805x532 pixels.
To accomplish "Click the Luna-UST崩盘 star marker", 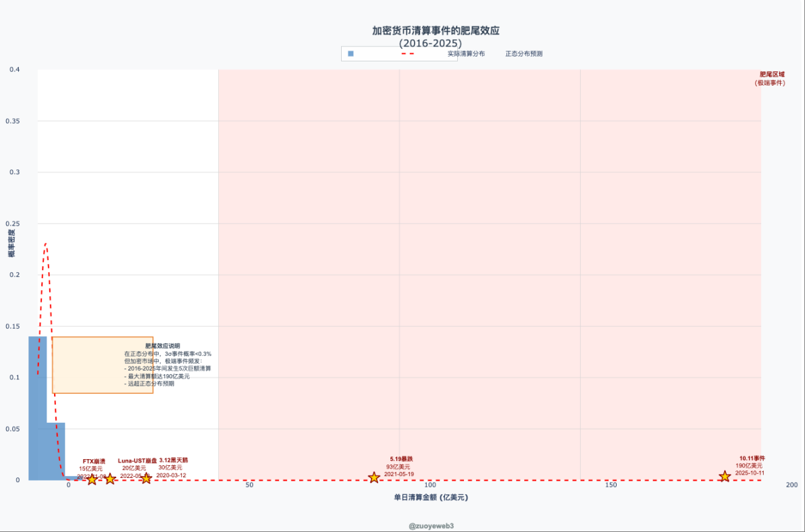I will click(x=110, y=479).
